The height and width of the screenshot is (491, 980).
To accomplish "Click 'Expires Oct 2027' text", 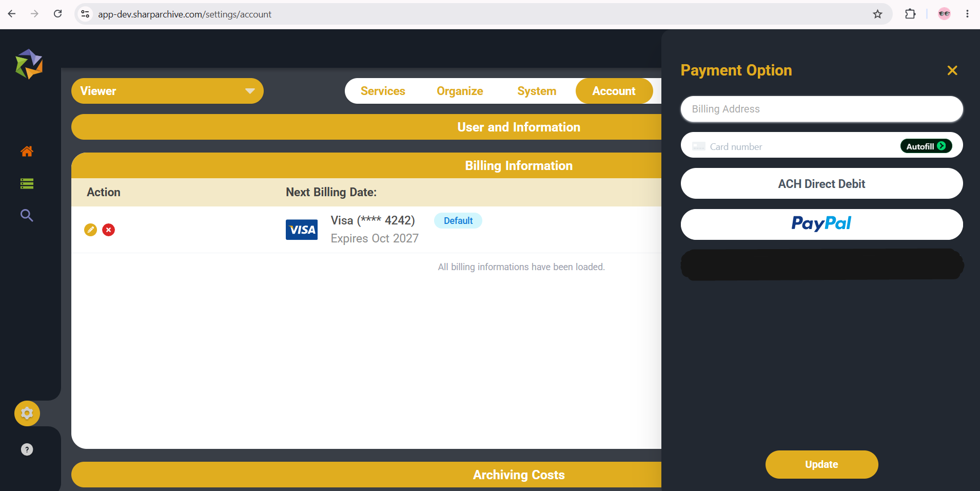I will (375, 238).
